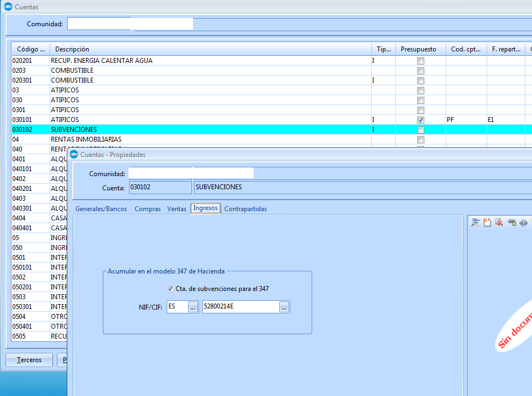Viewport: 532px width, 396px height.
Task: Open country code lookup next to ES
Action: 192,307
